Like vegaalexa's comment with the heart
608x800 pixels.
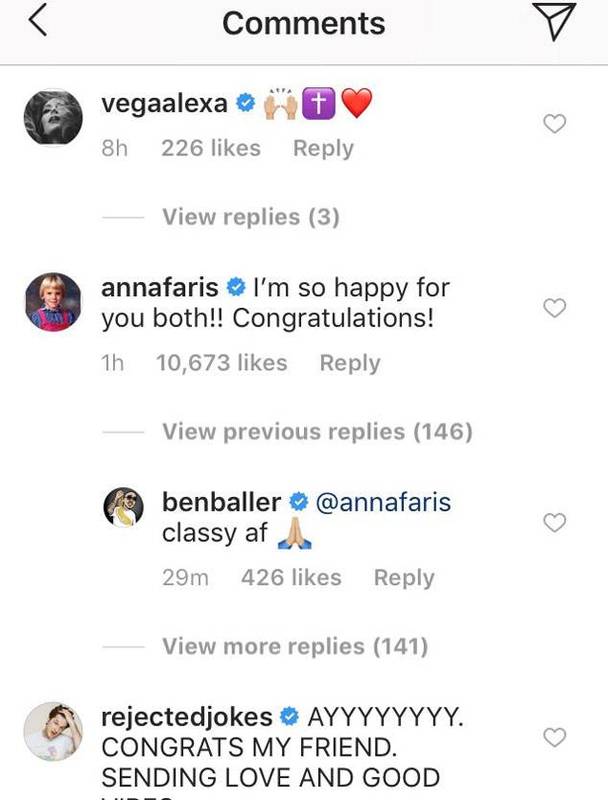(554, 124)
